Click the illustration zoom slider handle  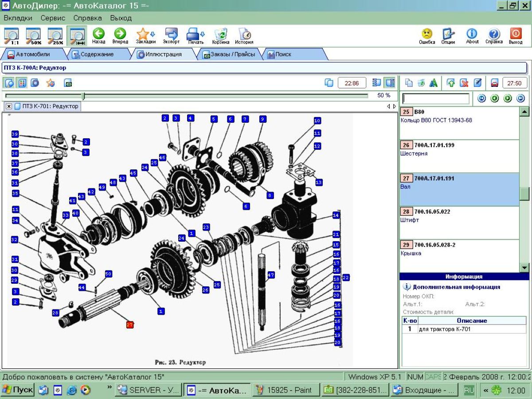click(x=83, y=96)
